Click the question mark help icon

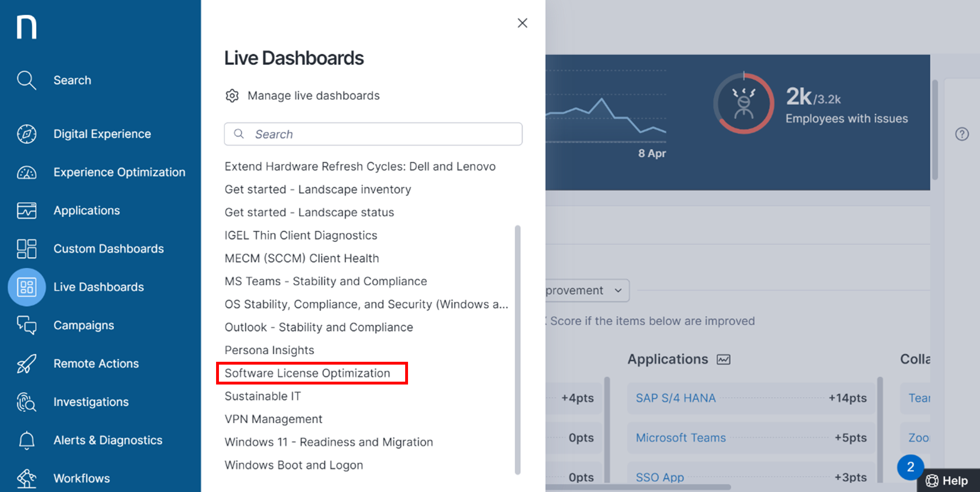(962, 134)
